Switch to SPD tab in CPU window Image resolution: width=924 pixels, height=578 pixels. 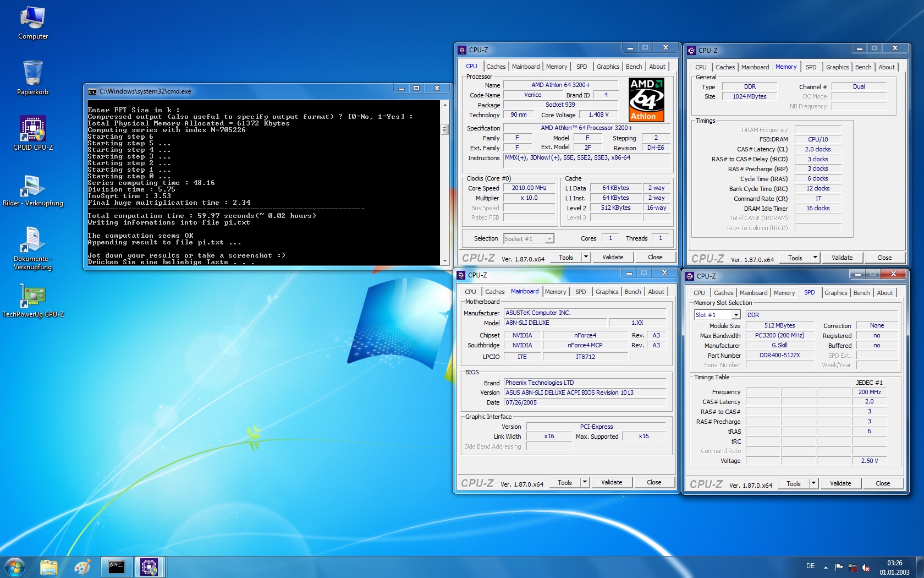[x=581, y=67]
